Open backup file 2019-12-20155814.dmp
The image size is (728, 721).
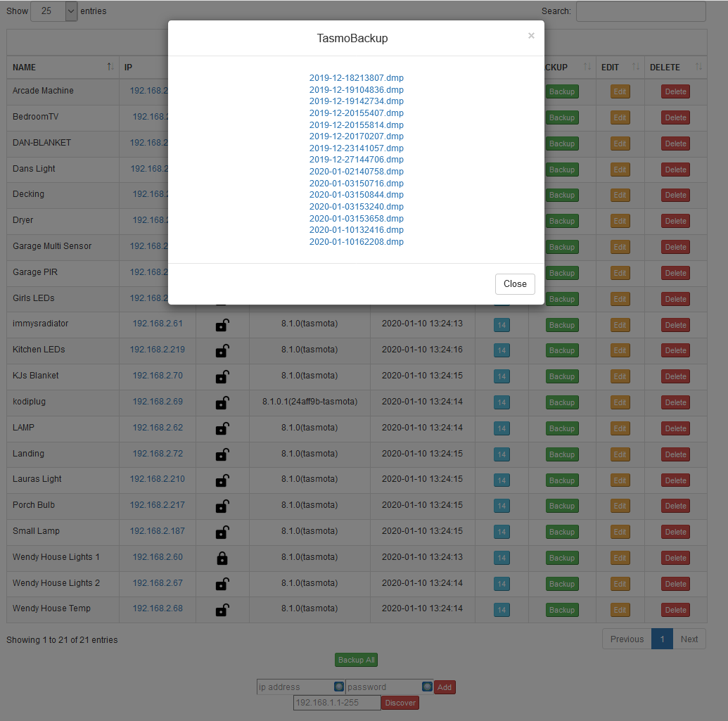[x=356, y=125]
